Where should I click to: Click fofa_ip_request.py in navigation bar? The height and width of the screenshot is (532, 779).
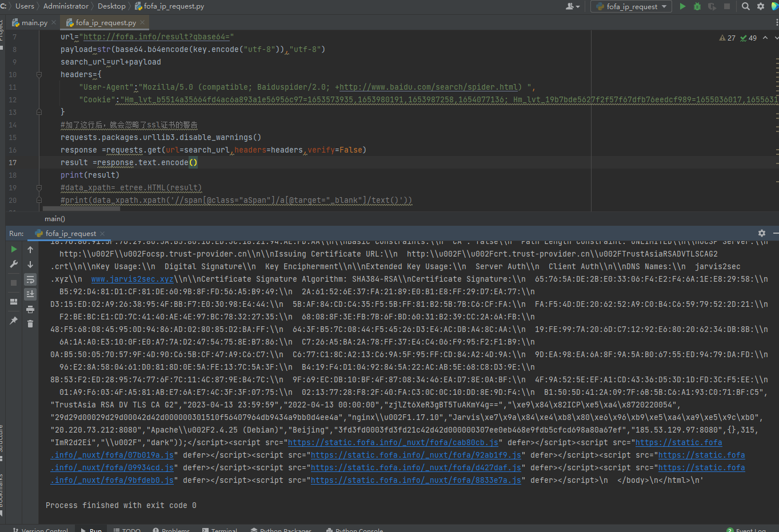tap(169, 6)
